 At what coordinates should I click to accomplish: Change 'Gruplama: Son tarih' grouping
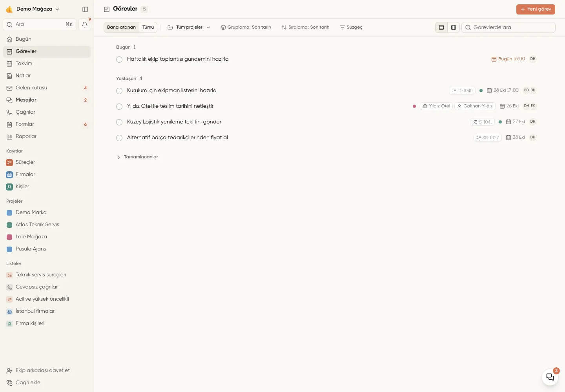click(246, 27)
